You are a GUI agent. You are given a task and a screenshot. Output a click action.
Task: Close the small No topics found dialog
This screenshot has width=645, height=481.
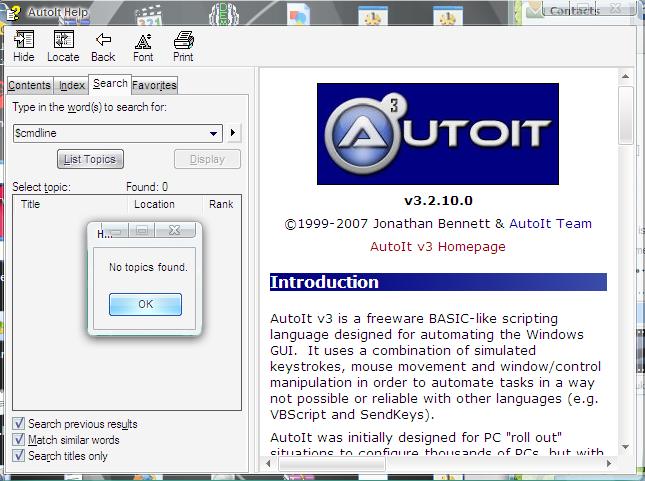(174, 232)
